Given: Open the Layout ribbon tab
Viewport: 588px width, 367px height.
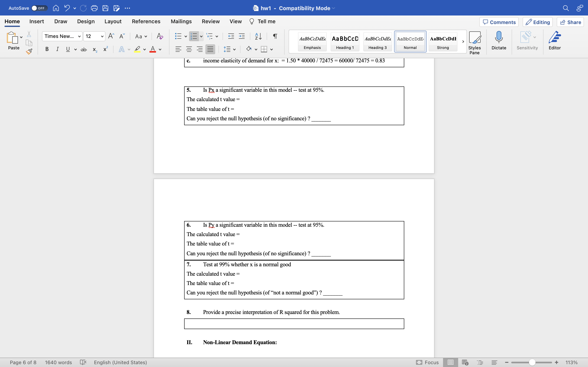Looking at the screenshot, I should (113, 21).
